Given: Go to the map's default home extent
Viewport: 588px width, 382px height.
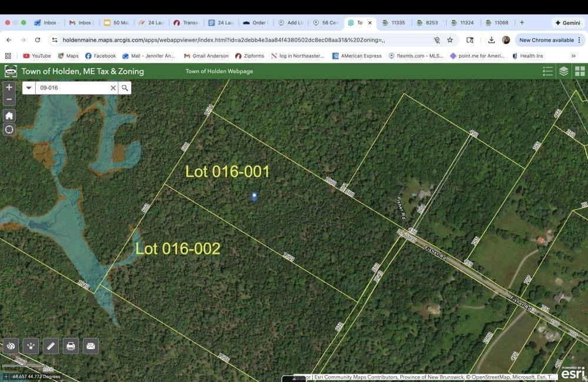Looking at the screenshot, I should pyautogui.click(x=9, y=115).
